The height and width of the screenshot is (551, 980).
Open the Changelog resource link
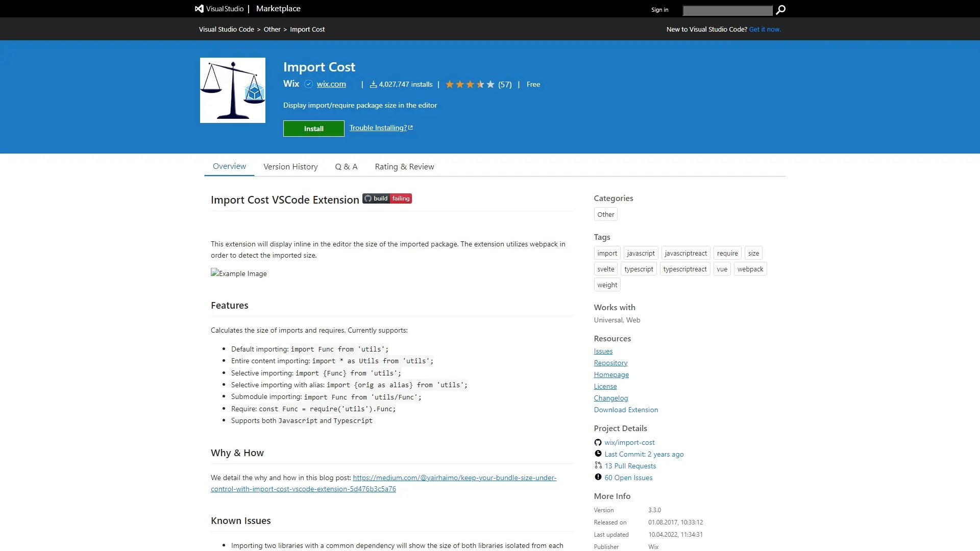pyautogui.click(x=611, y=398)
